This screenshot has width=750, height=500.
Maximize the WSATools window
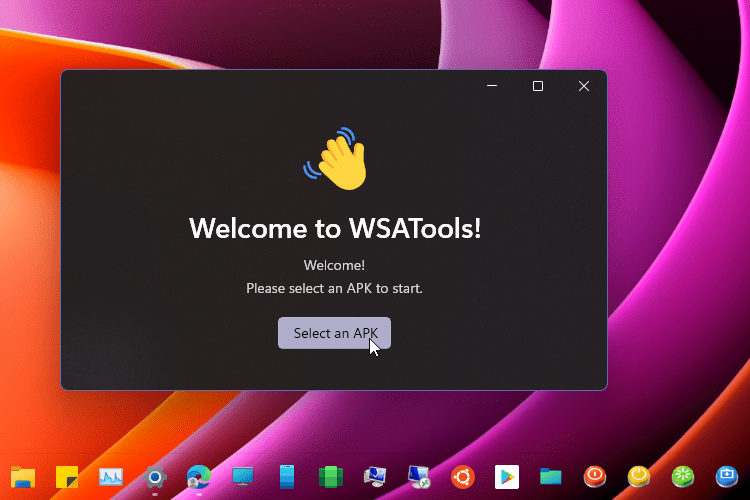pyautogui.click(x=538, y=86)
